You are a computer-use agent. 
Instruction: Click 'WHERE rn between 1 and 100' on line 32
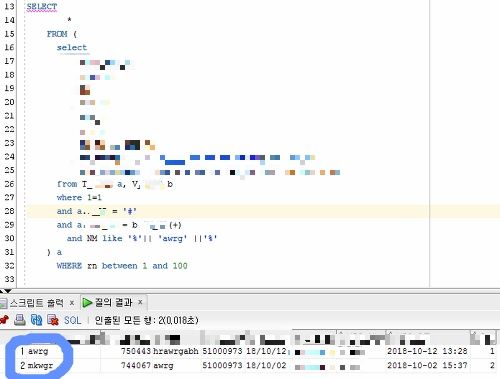click(x=122, y=266)
